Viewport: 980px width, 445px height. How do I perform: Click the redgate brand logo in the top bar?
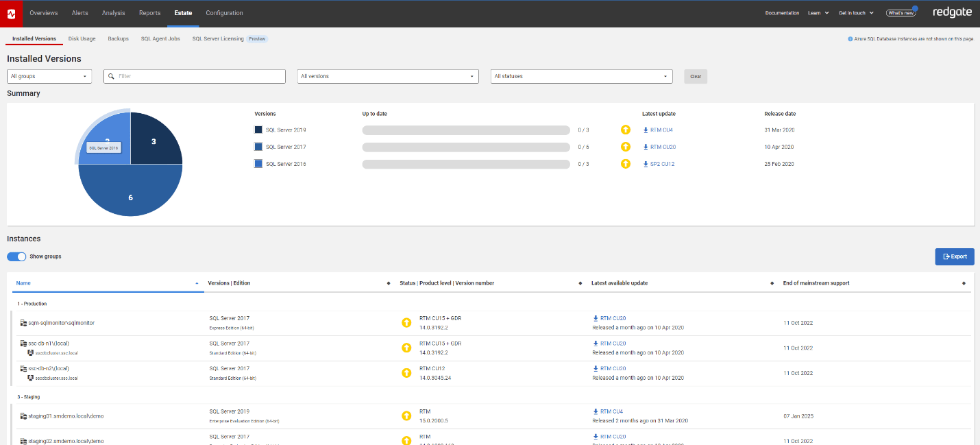(x=952, y=12)
